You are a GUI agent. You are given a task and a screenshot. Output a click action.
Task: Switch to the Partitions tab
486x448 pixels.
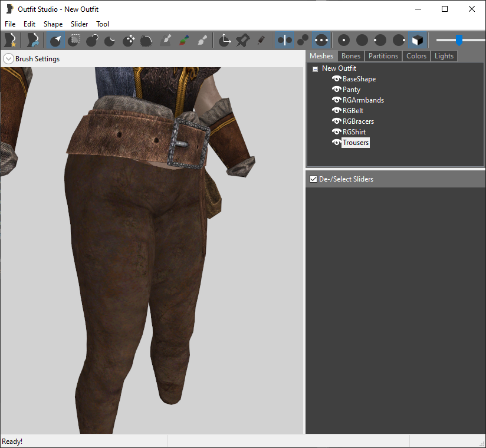(383, 56)
